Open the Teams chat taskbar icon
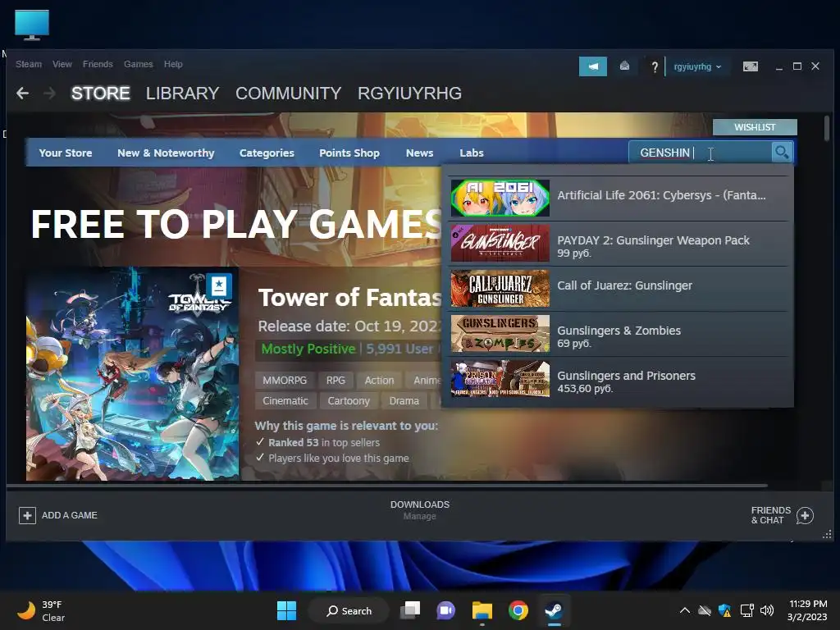Viewport: 840px width, 630px height. click(445, 610)
